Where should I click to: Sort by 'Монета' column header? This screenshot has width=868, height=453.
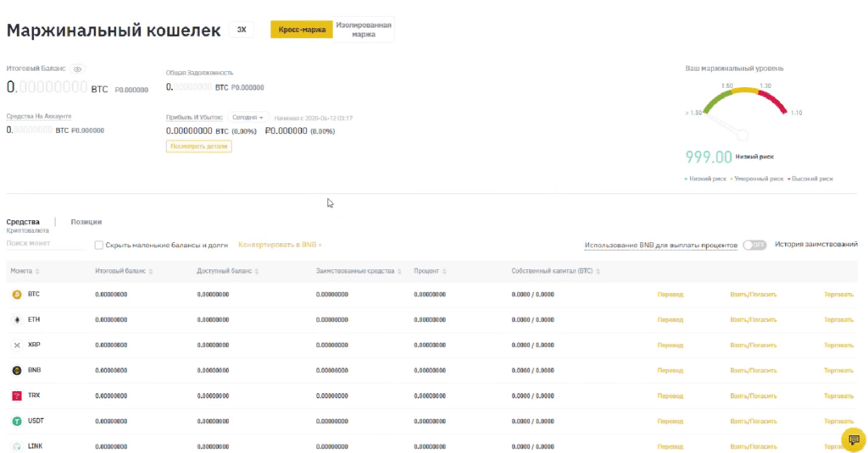click(x=25, y=271)
